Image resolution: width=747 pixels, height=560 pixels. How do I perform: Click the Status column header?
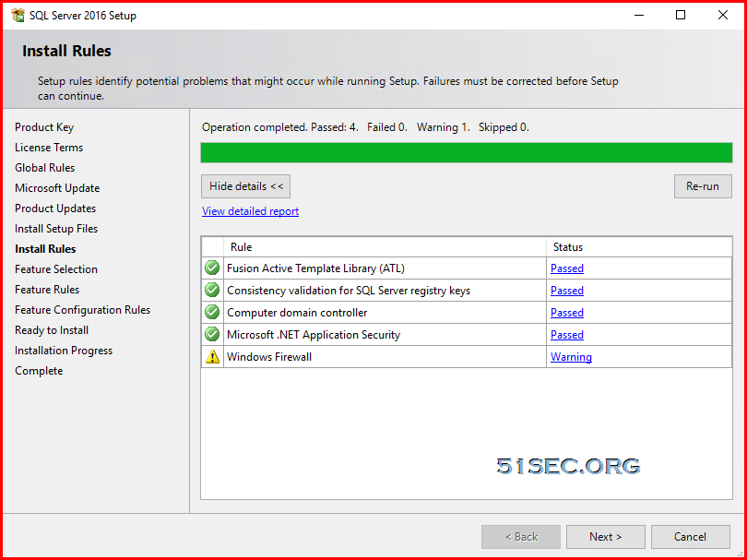pyautogui.click(x=639, y=247)
